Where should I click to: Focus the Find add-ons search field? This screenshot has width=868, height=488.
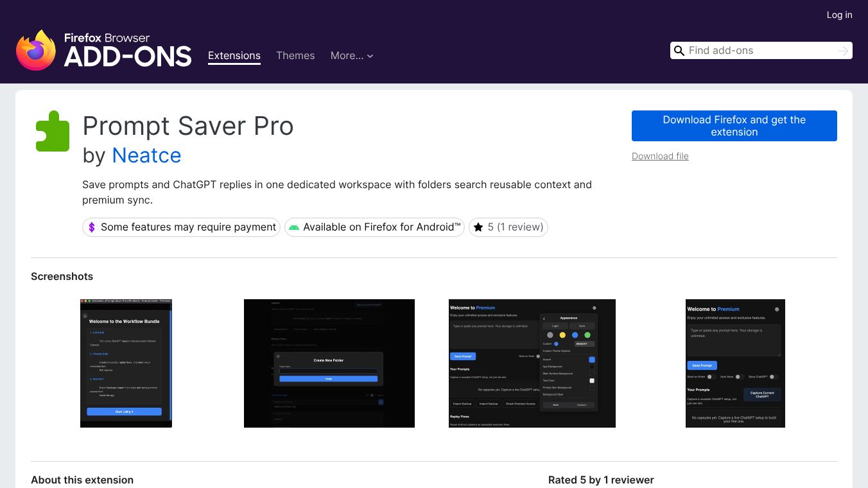761,51
